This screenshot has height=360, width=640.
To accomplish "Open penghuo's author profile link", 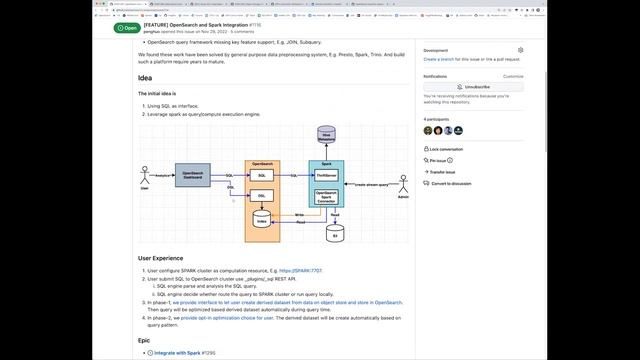I will coord(151,31).
